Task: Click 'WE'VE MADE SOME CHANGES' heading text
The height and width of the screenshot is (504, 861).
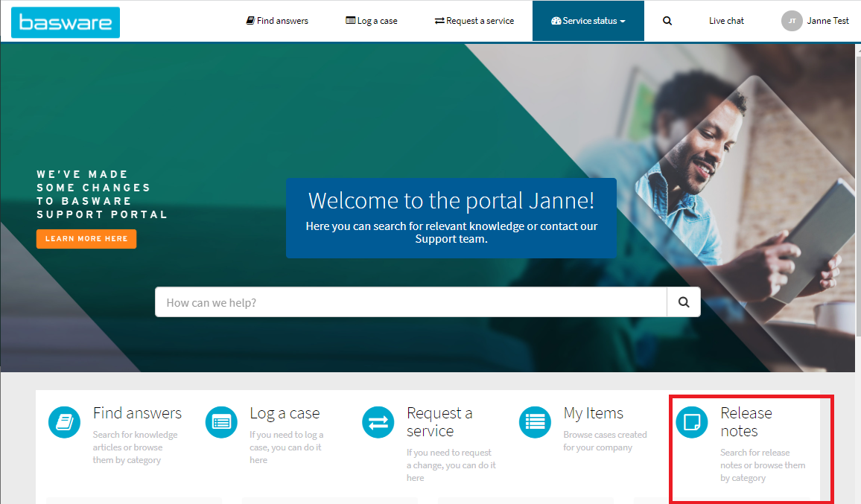Action: (x=101, y=194)
